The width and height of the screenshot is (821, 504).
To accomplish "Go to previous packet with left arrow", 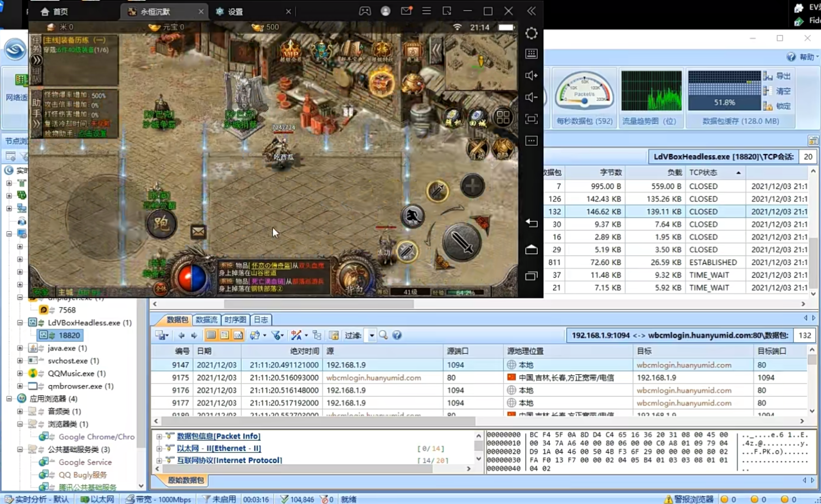I will (181, 335).
